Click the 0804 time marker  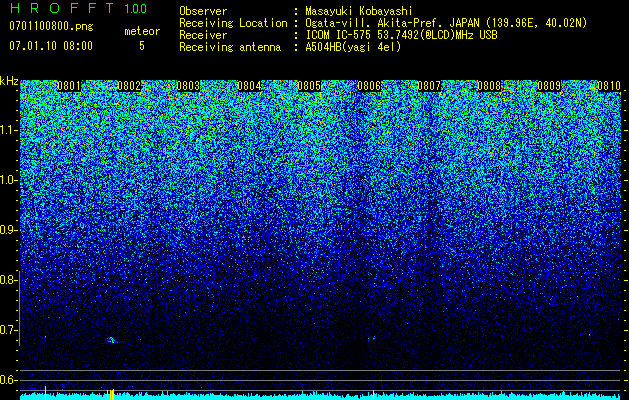click(x=249, y=86)
